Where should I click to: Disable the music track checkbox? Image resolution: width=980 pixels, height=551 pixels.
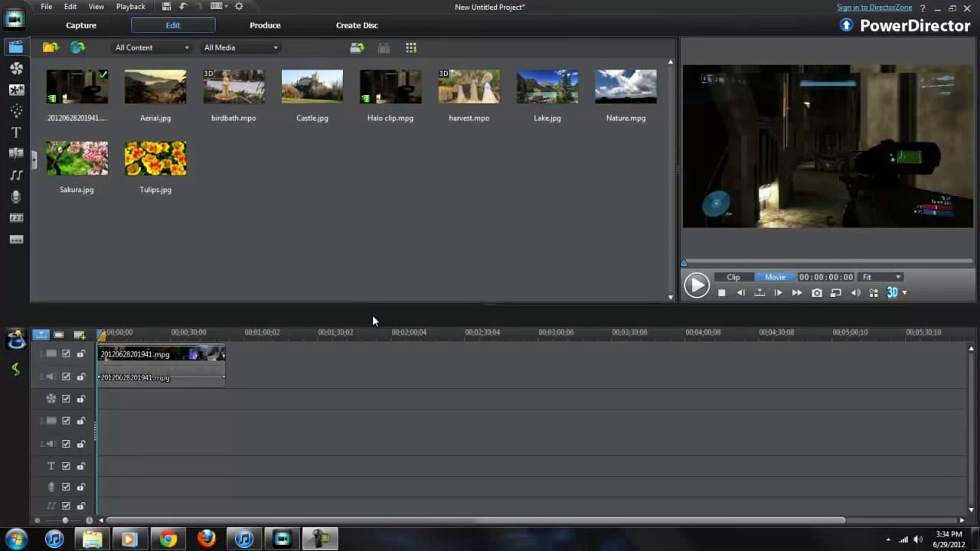(x=66, y=506)
